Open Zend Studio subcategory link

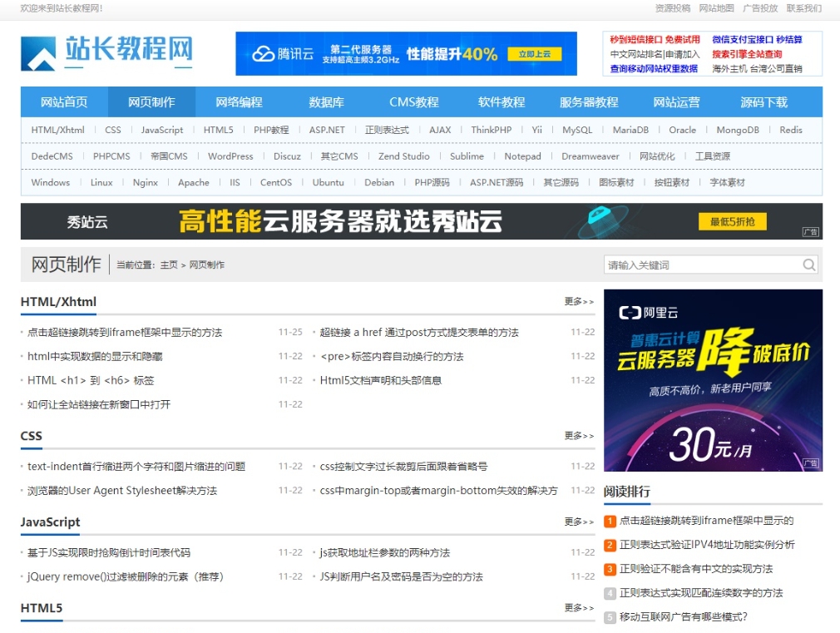[404, 156]
